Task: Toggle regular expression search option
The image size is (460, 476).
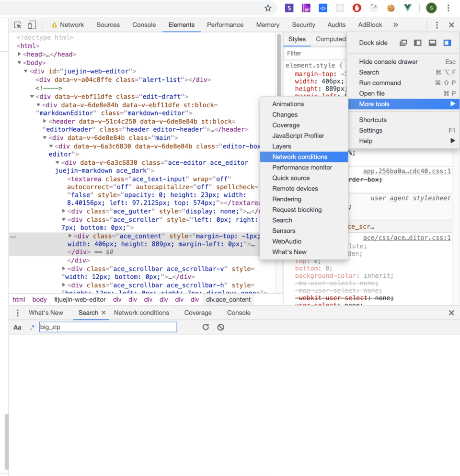Action: [x=32, y=328]
